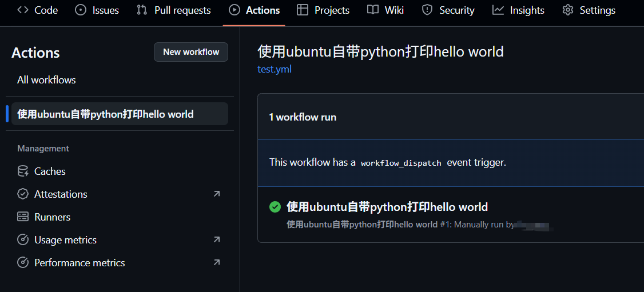Click the Insights graph icon
This screenshot has height=292, width=644.
[x=498, y=10]
